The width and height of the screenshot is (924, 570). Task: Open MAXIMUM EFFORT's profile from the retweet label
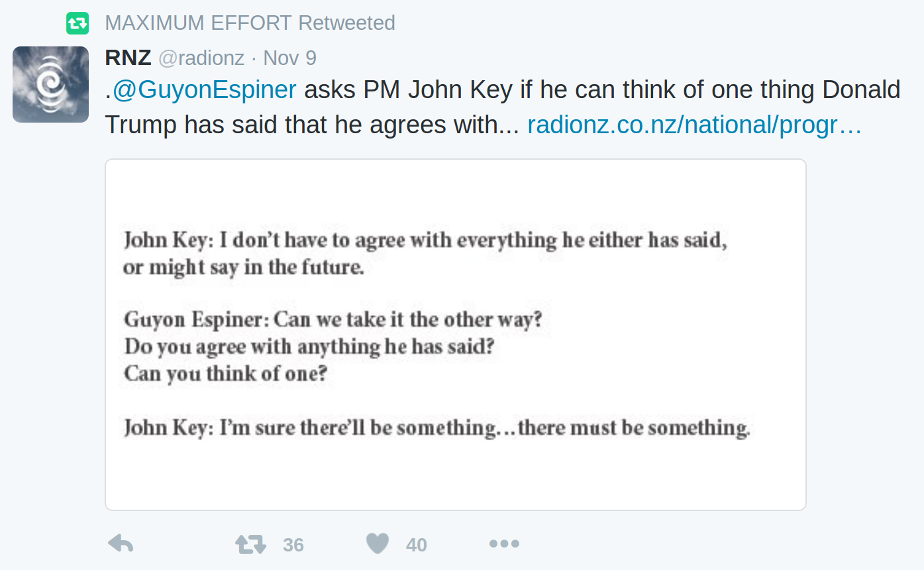[199, 23]
